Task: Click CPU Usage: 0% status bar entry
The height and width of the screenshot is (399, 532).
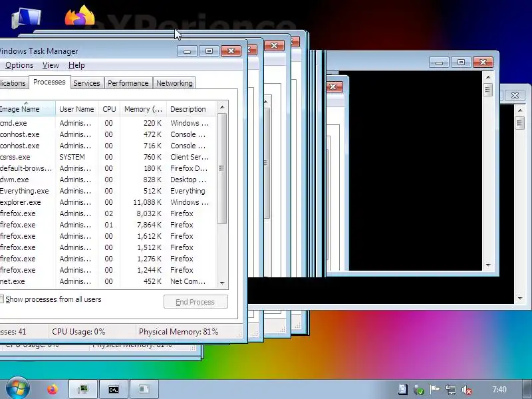Action: [x=78, y=331]
